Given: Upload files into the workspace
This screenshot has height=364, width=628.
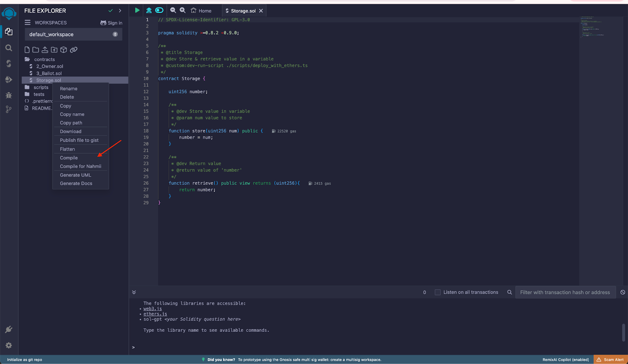Looking at the screenshot, I should [44, 50].
